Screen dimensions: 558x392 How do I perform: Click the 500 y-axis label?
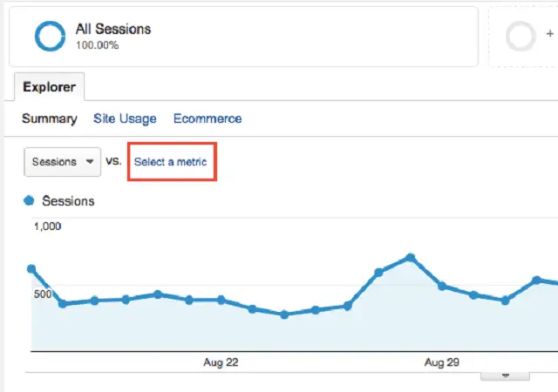(43, 294)
